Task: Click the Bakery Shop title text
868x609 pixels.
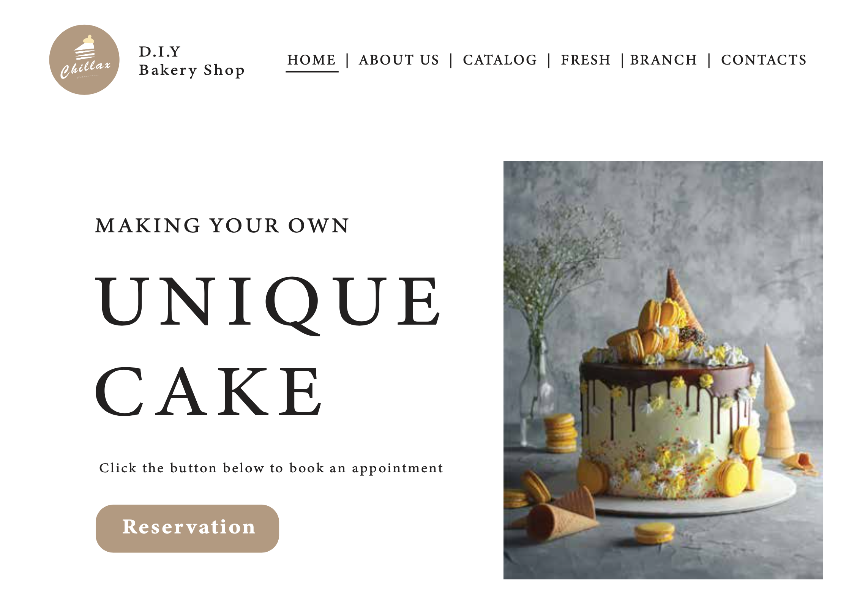Action: (x=192, y=70)
